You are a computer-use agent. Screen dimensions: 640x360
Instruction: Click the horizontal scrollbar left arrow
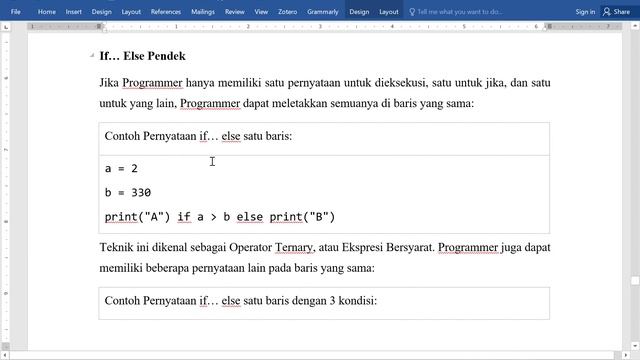pos(5,356)
